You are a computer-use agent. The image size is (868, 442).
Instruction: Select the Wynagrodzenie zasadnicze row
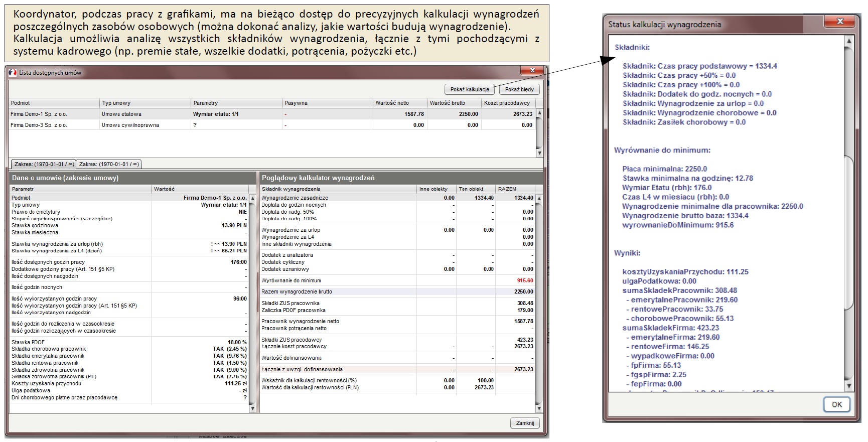click(x=397, y=198)
